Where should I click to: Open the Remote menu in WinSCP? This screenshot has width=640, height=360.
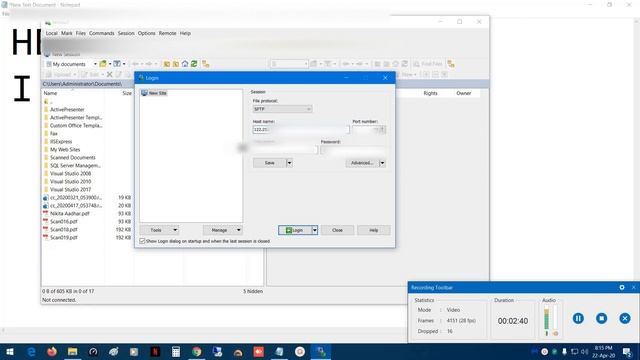click(167, 33)
